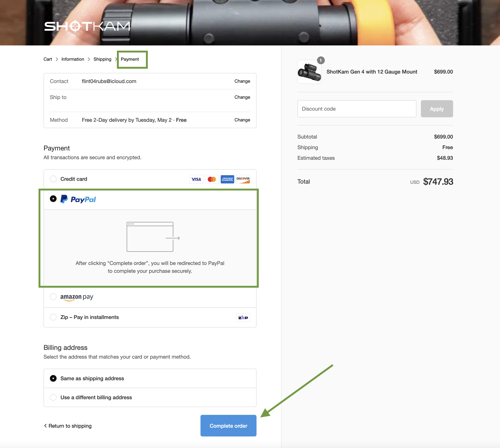Select Zip – Pay in installments option
Viewport: 500px width, 448px height.
(x=53, y=317)
